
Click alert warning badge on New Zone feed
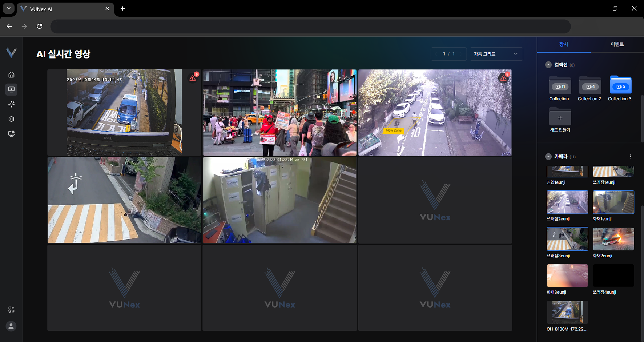coord(503,78)
